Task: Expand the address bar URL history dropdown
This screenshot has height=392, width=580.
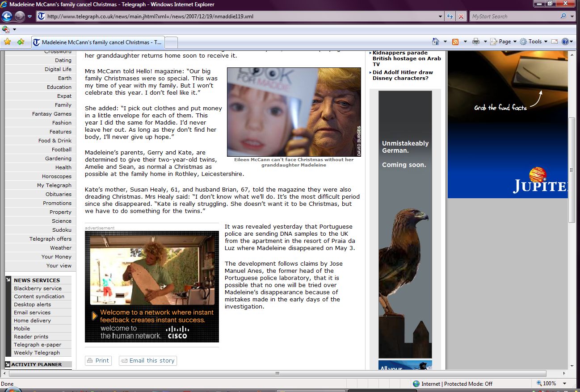Action: 441,17
